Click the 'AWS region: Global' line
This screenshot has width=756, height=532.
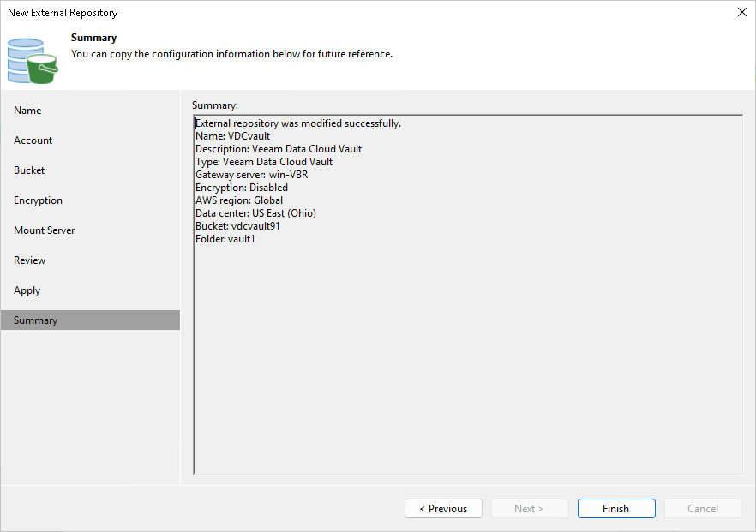point(239,200)
